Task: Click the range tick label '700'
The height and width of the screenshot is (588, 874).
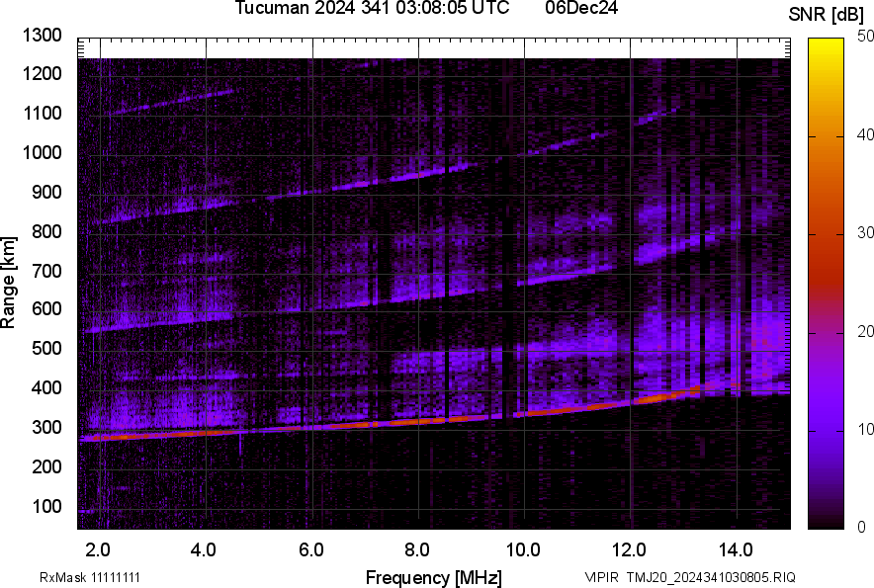Action: coord(46,271)
